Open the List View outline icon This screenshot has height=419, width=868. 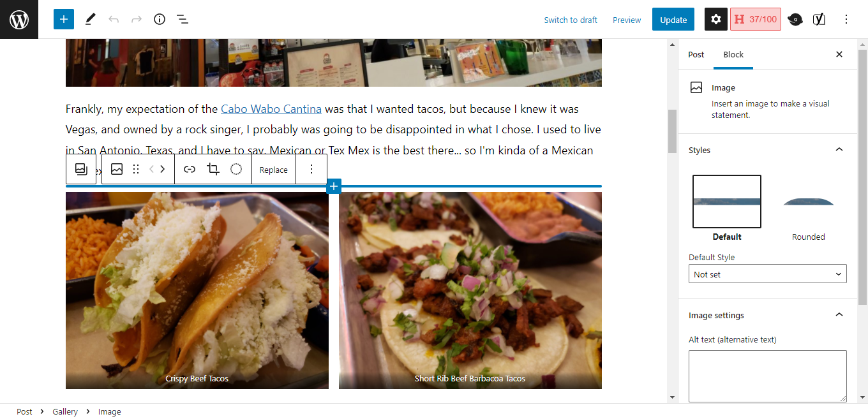(183, 19)
